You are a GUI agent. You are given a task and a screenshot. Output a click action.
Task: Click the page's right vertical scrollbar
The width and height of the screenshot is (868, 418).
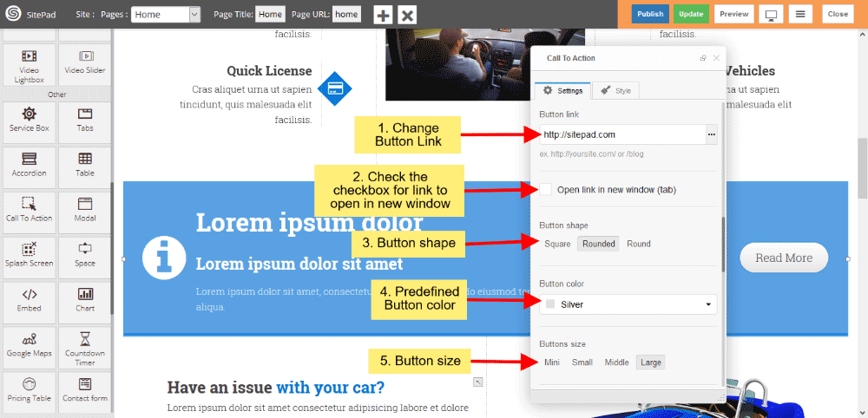(863, 168)
